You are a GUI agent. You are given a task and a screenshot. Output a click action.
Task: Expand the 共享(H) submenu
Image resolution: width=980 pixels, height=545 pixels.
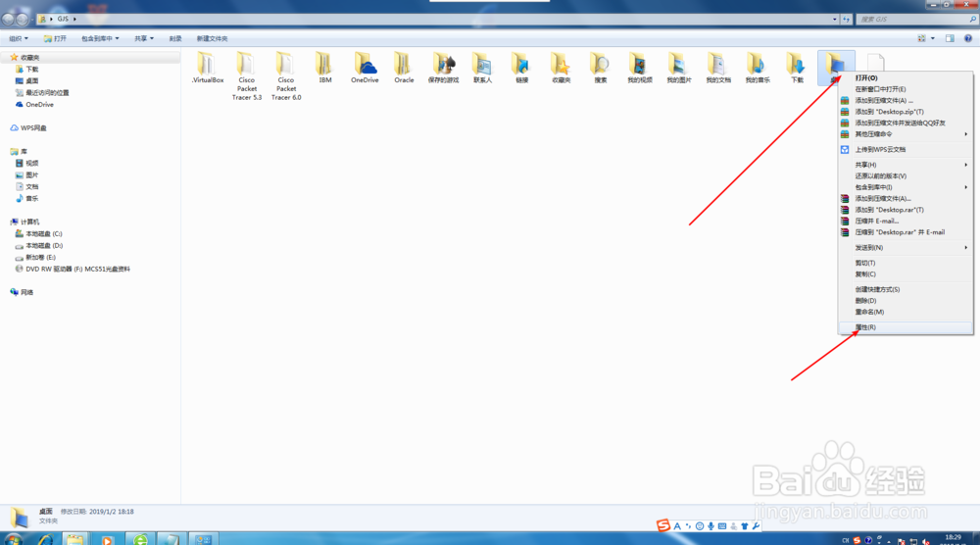point(906,165)
